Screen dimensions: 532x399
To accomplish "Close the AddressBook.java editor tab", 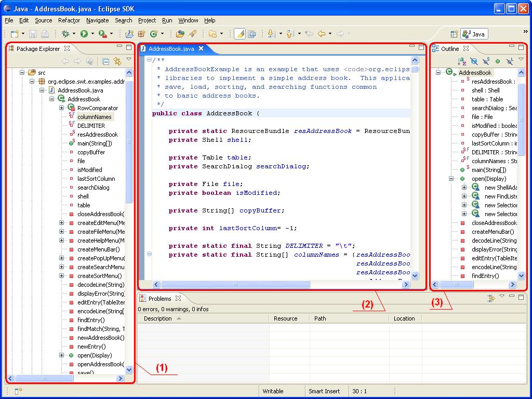I will tap(201, 48).
